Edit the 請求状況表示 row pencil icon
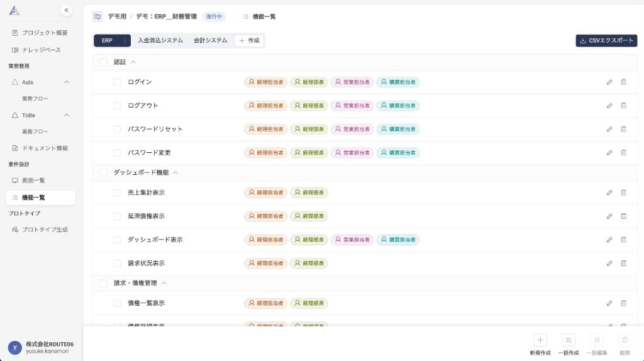The image size is (644, 361). pos(609,264)
